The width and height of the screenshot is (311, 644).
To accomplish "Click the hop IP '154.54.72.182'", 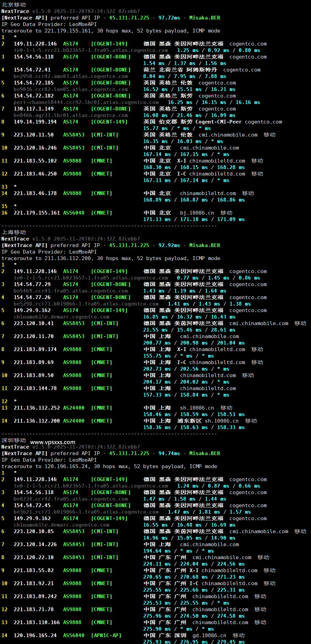I will [34, 96].
